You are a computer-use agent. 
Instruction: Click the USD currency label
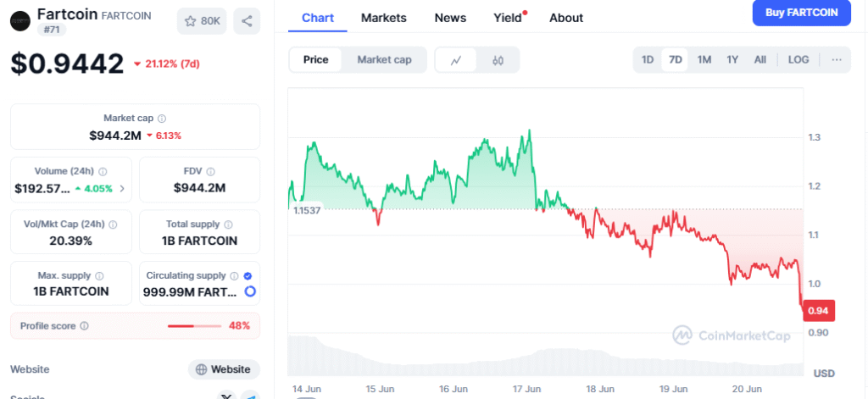(824, 373)
